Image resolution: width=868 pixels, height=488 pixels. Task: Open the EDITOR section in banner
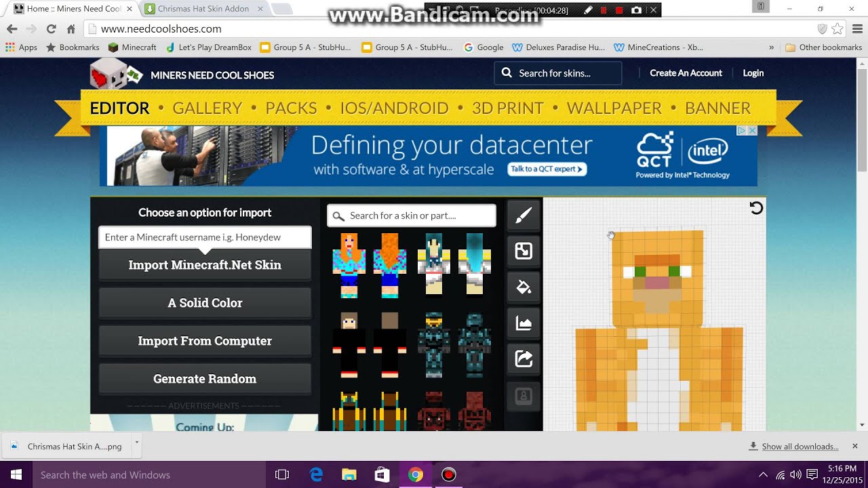(x=119, y=108)
